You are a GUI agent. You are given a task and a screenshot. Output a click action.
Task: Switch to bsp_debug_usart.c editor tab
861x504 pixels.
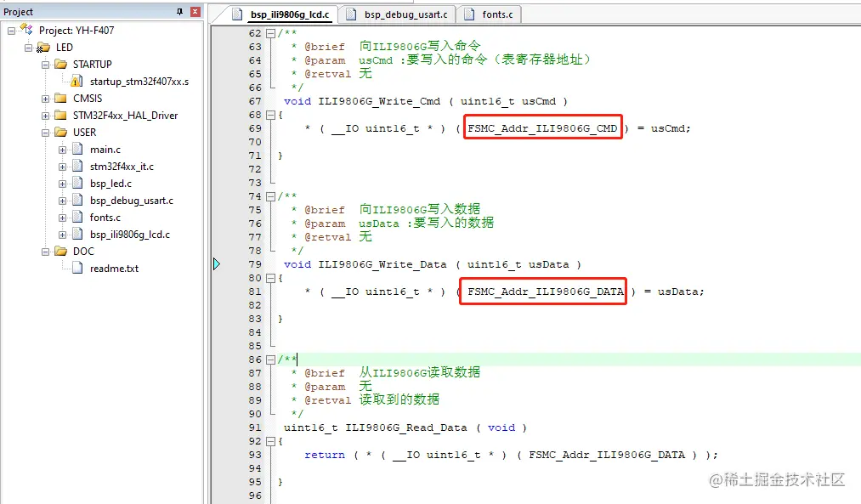[x=405, y=14]
